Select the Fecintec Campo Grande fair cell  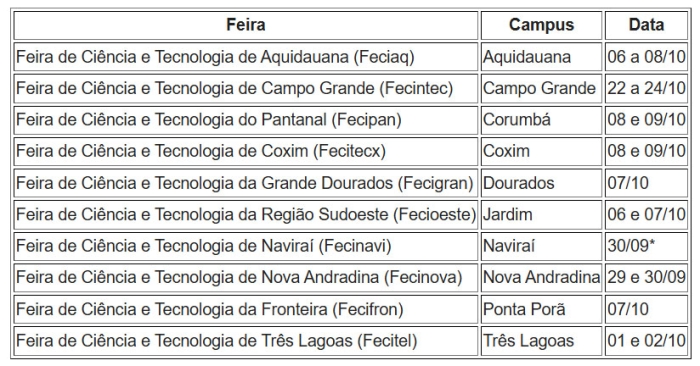pyautogui.click(x=246, y=88)
